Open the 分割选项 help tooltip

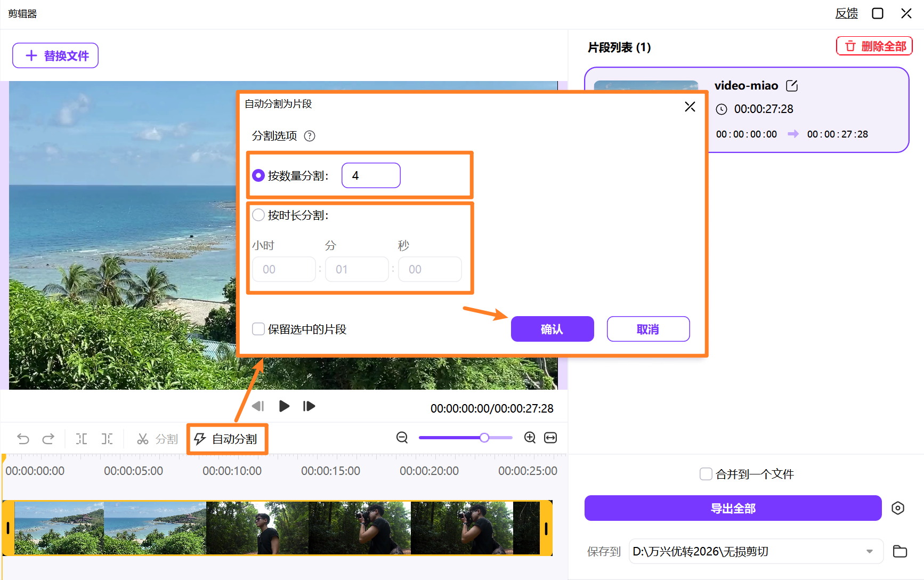(310, 136)
